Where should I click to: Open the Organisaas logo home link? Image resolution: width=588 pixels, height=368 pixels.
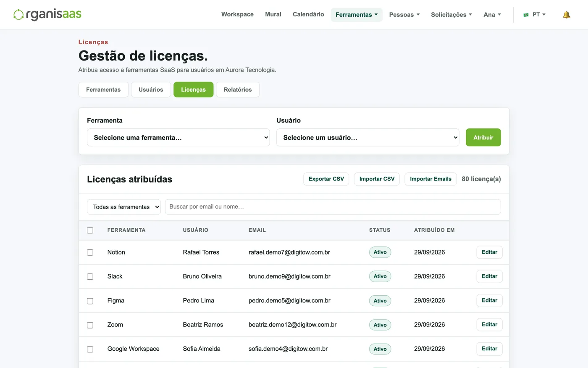pos(47,14)
